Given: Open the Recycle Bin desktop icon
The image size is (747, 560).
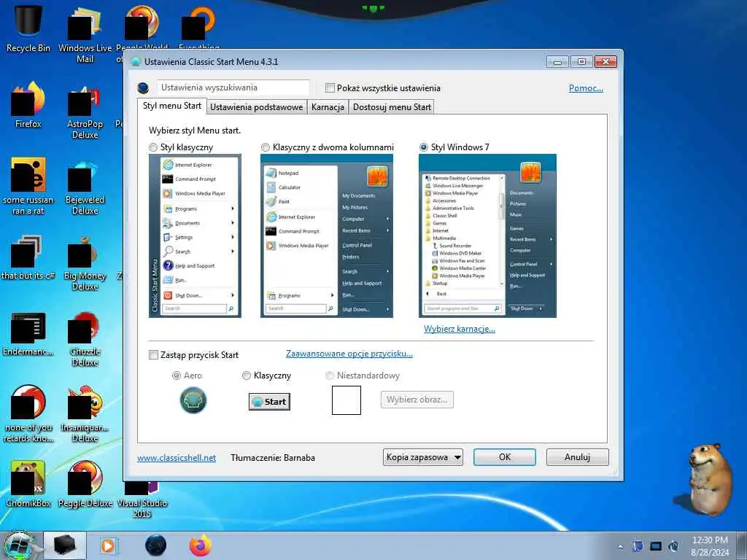Looking at the screenshot, I should [x=28, y=28].
